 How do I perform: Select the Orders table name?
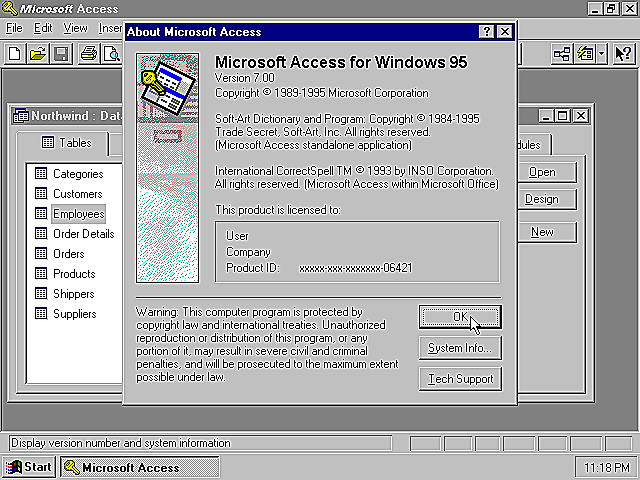click(69, 254)
